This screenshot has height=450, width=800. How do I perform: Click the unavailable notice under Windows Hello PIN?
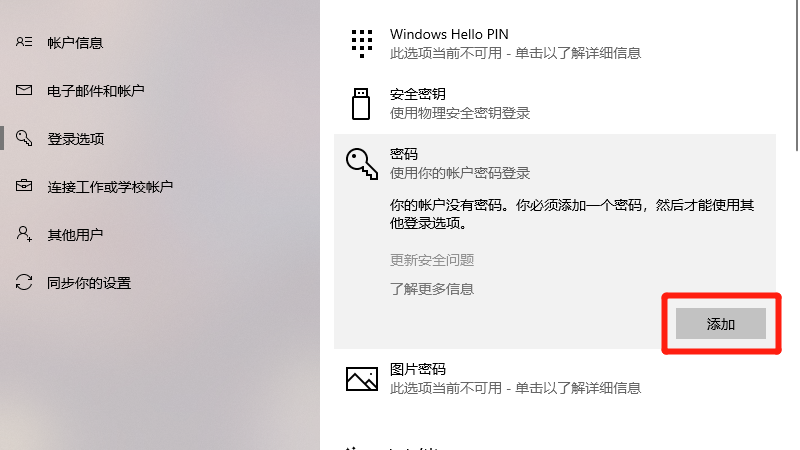pos(515,53)
